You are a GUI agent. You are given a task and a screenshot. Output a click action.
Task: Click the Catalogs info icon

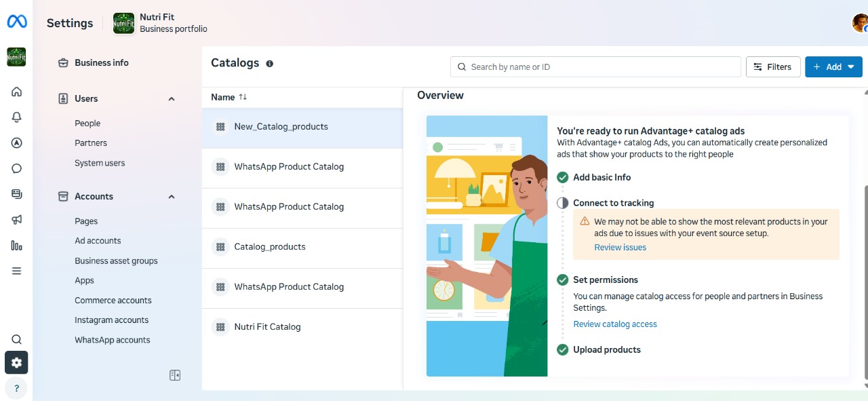tap(270, 64)
